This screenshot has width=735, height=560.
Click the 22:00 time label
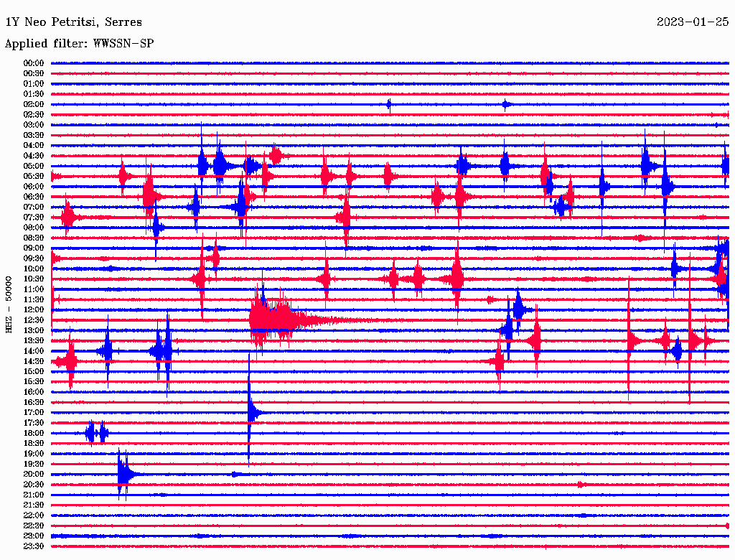click(33, 516)
